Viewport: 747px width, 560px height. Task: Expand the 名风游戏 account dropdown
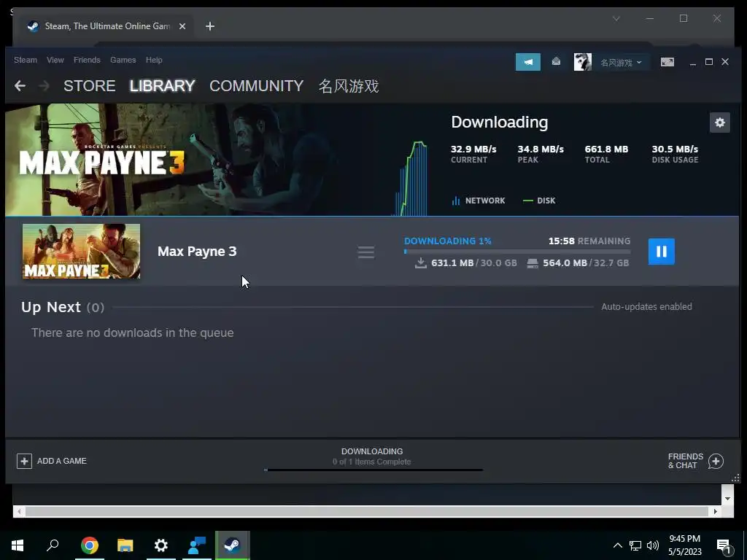pos(621,63)
